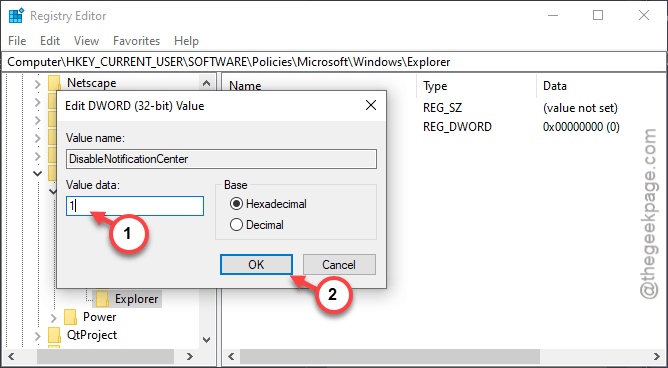This screenshot has height=368, width=668.
Task: Confirm the value with OK button
Action: [256, 264]
